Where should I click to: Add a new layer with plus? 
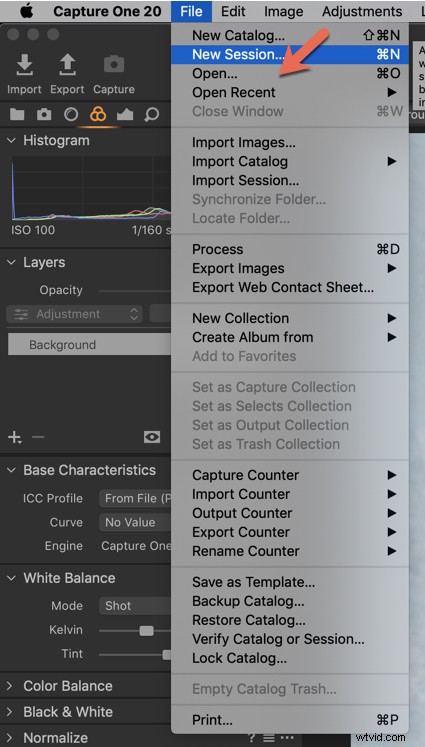click(x=15, y=437)
